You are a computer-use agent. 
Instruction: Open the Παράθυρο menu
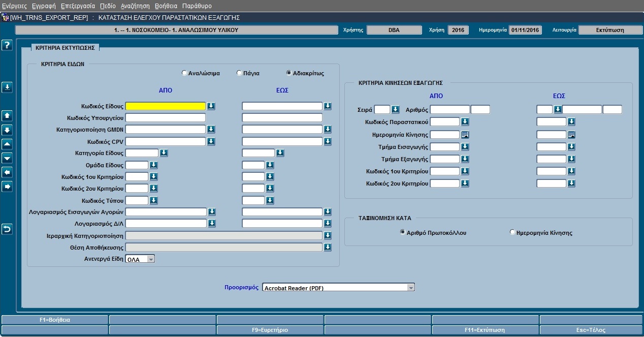(197, 6)
